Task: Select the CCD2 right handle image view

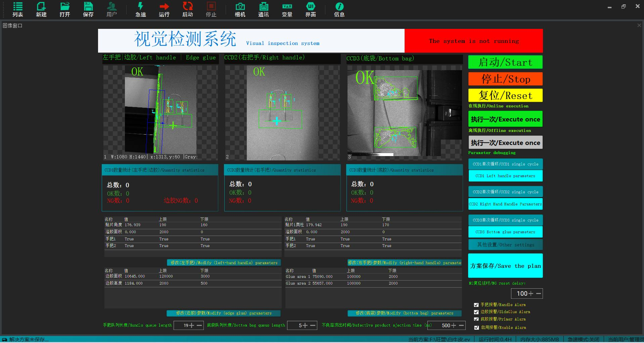Action: [282, 112]
